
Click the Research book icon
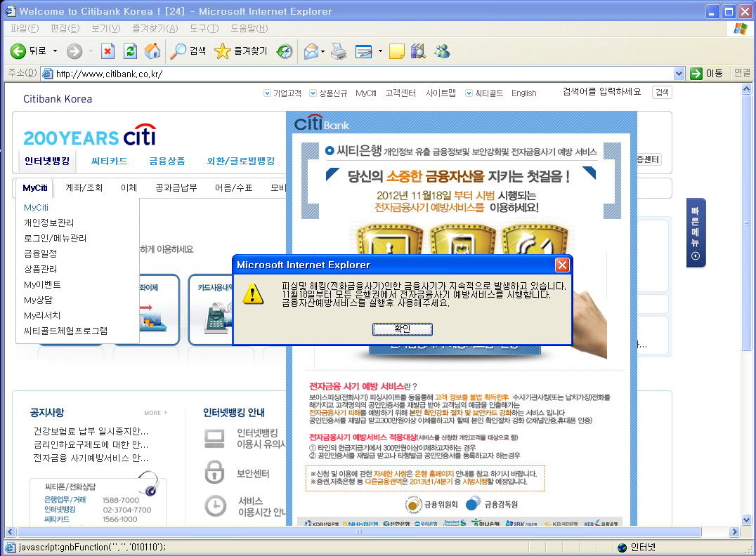pos(418,51)
